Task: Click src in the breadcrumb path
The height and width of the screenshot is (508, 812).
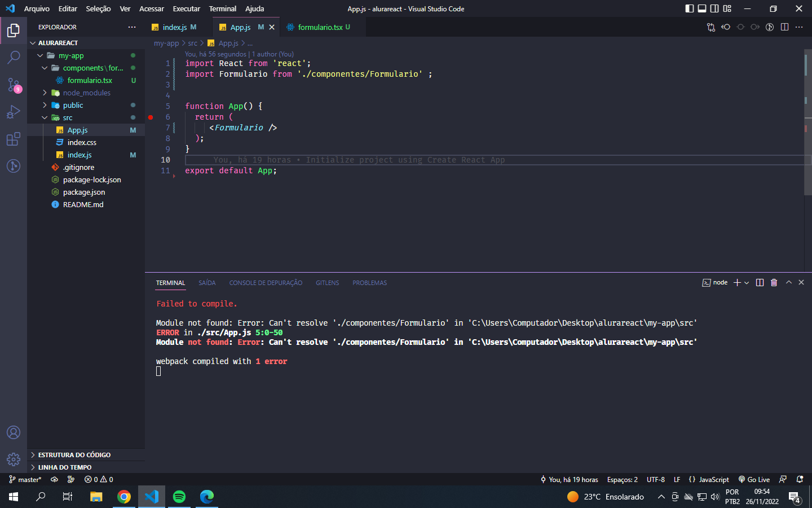Action: click(x=193, y=43)
